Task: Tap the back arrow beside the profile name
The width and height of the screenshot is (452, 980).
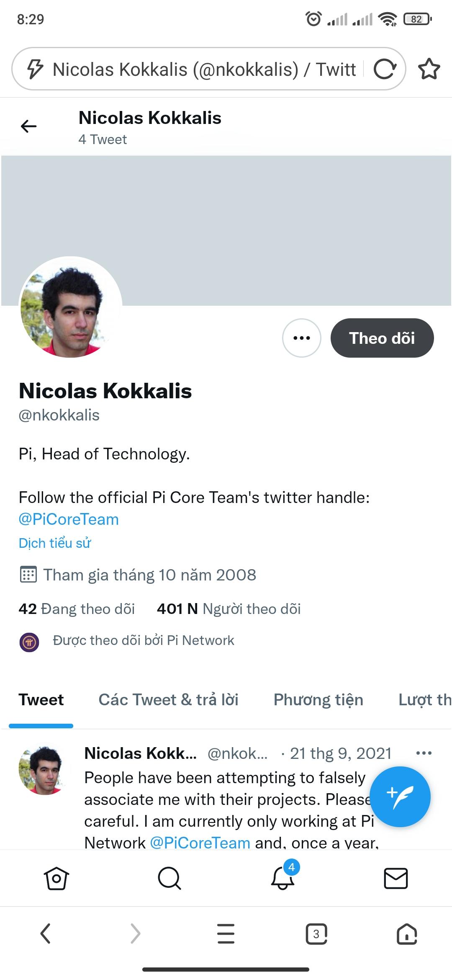Action: [28, 126]
